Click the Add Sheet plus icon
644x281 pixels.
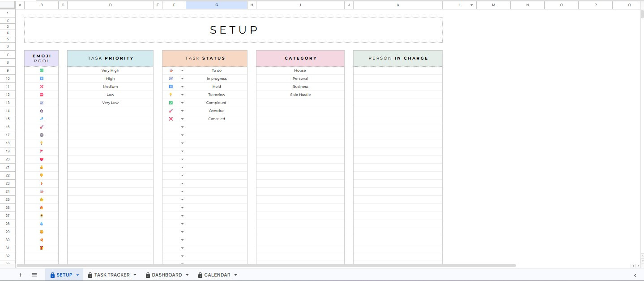pos(20,275)
